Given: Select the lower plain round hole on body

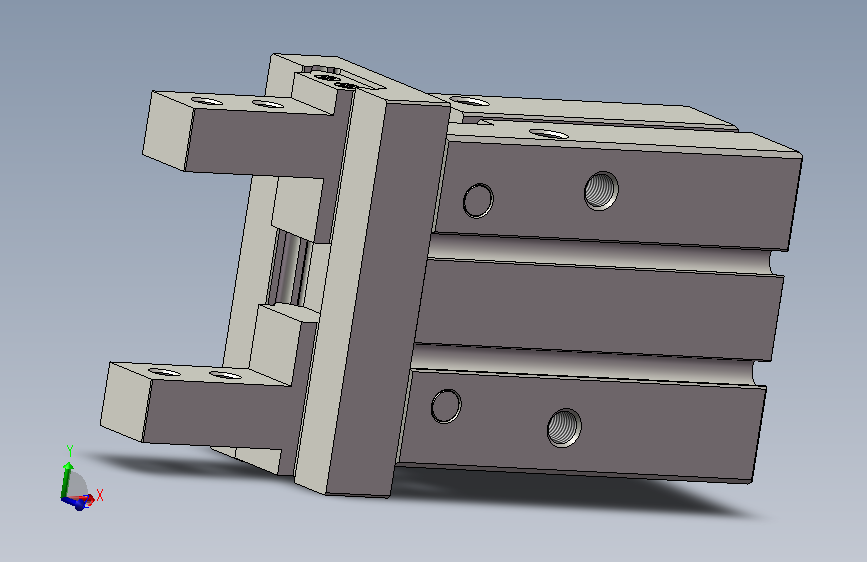Looking at the screenshot, I should click(446, 406).
